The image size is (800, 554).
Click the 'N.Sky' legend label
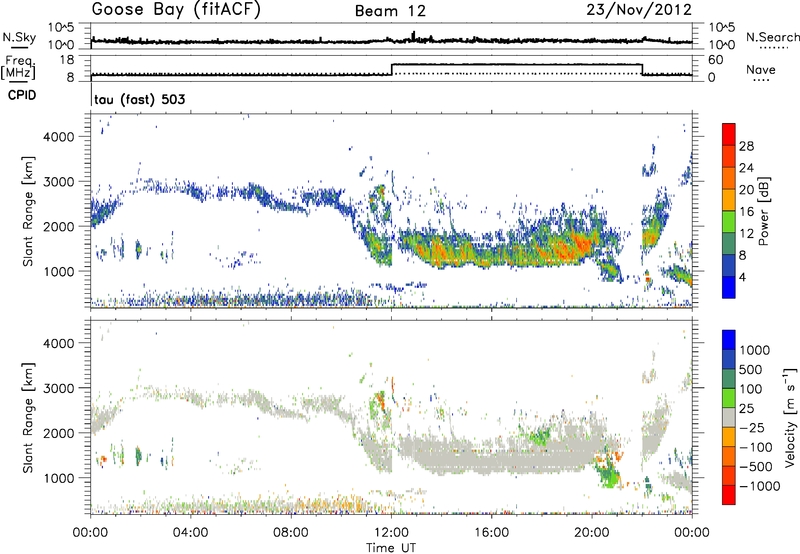pyautogui.click(x=19, y=38)
